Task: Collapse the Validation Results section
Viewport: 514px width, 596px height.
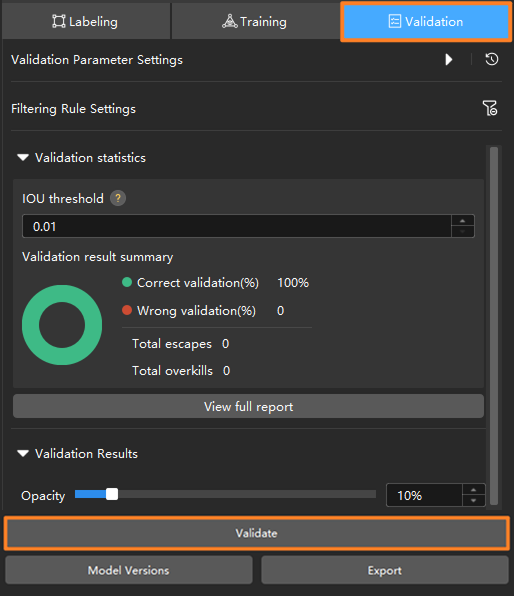Action: [23, 453]
